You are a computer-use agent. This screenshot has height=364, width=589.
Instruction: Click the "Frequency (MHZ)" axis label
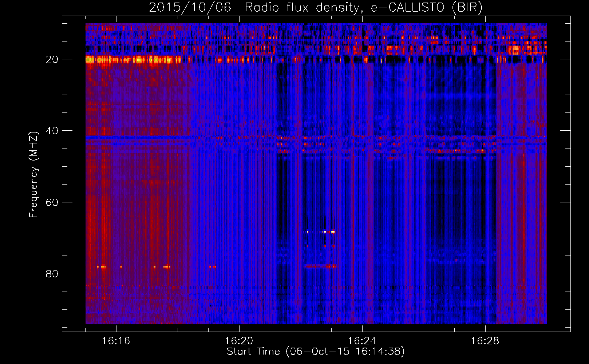(33, 175)
